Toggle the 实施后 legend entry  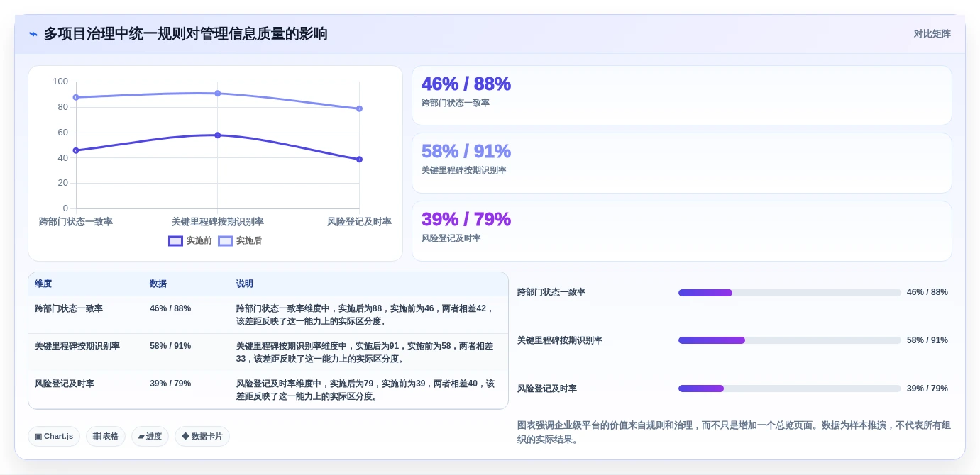pyautogui.click(x=240, y=241)
